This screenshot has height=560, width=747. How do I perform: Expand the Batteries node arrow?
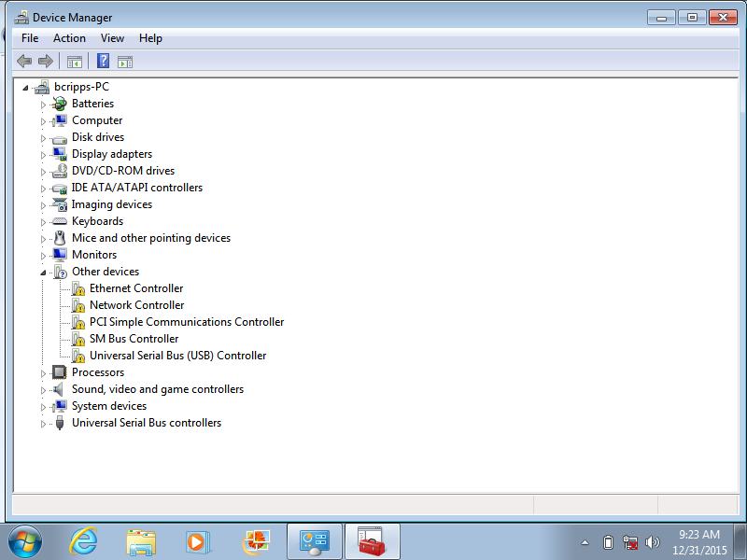pos(43,105)
